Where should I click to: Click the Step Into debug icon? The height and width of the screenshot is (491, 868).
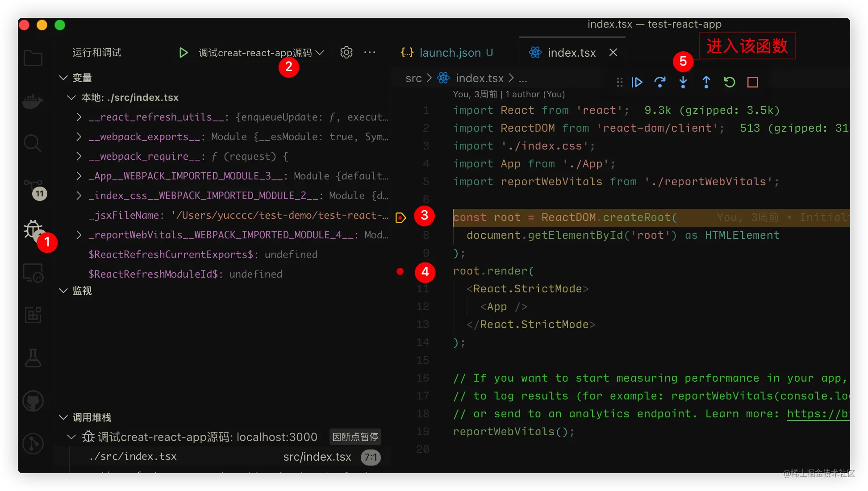point(683,82)
